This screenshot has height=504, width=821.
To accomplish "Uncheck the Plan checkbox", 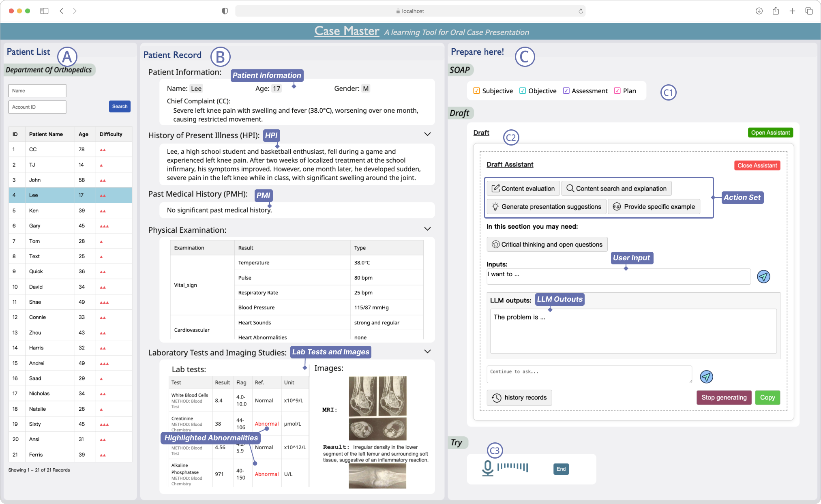I will (617, 91).
